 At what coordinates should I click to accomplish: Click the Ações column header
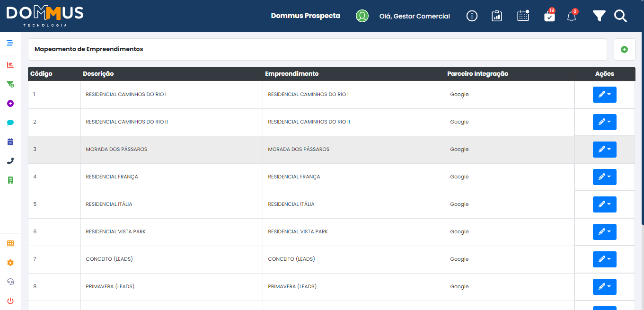604,74
